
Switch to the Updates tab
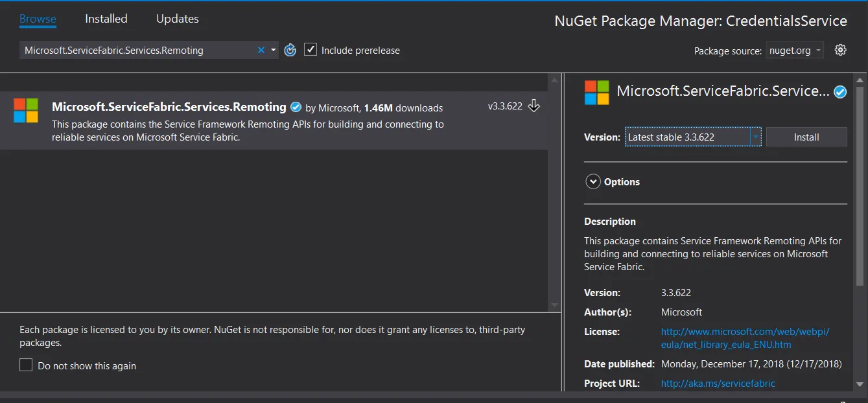178,19
